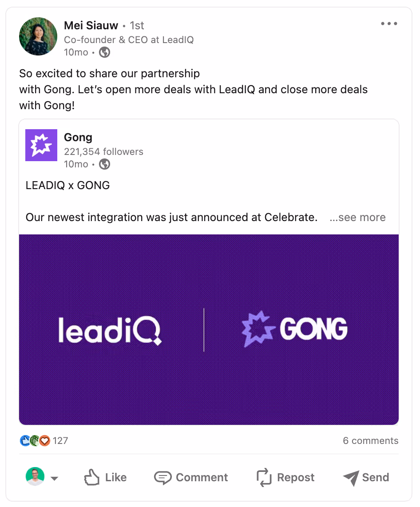
Task: Click the globe icon under Mei's name
Action: pos(104,52)
